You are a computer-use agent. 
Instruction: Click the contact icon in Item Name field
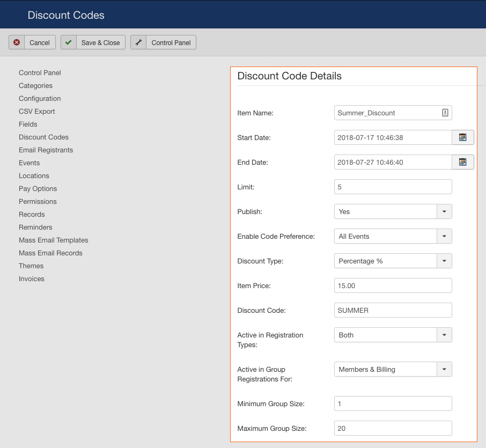[445, 113]
